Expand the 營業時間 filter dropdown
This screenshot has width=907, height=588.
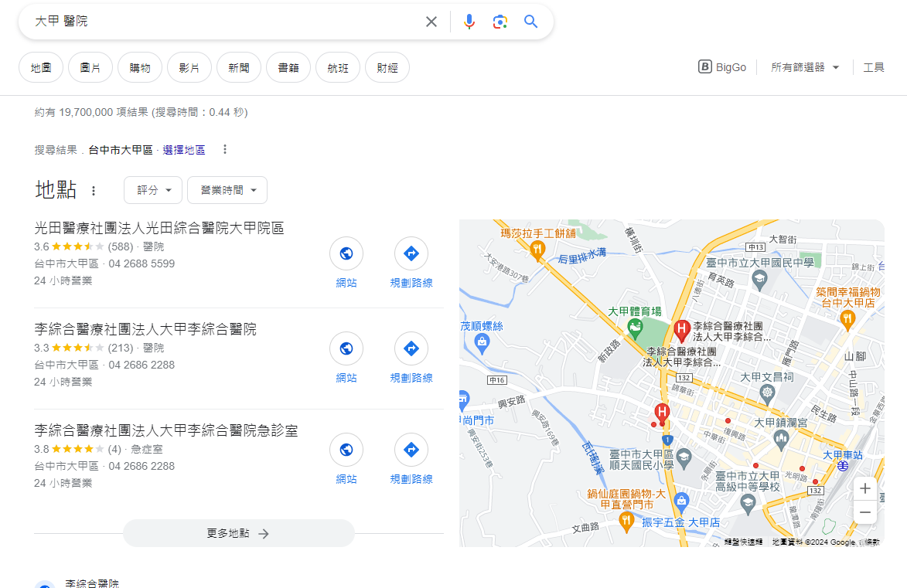(227, 190)
